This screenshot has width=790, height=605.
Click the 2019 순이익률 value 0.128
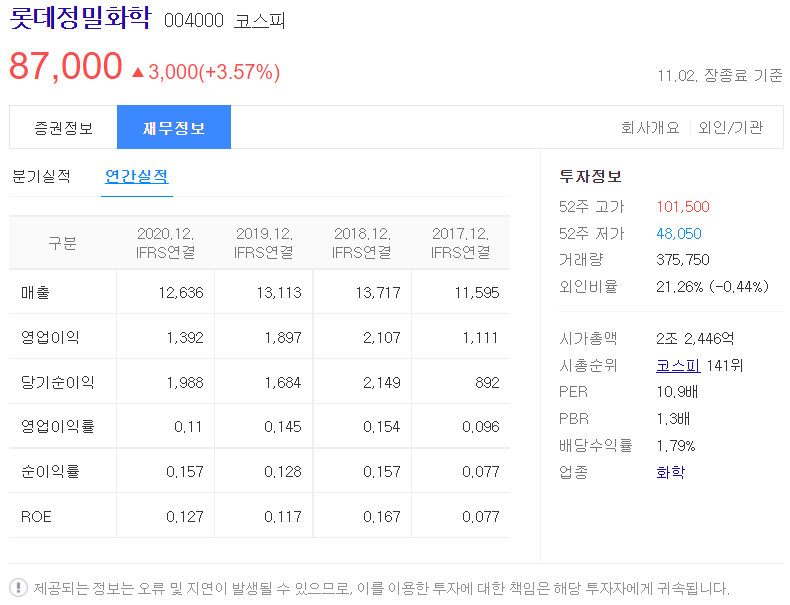283,472
